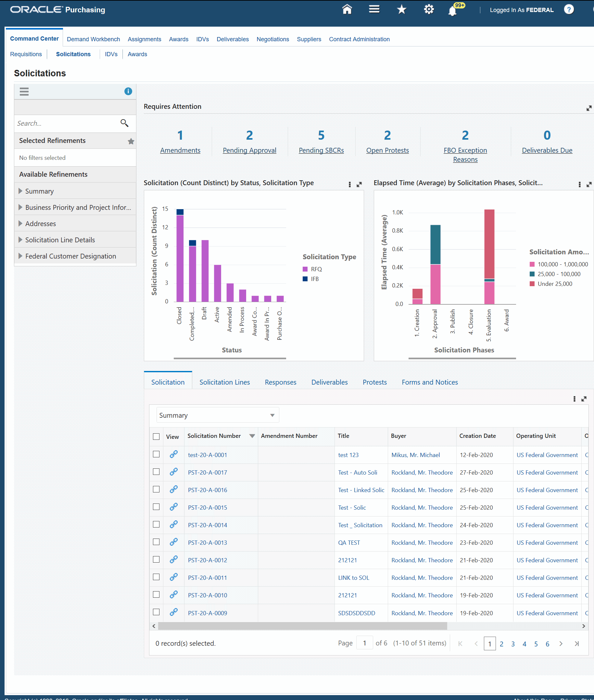594x700 pixels.
Task: Open the Amendments attention link
Action: point(180,150)
